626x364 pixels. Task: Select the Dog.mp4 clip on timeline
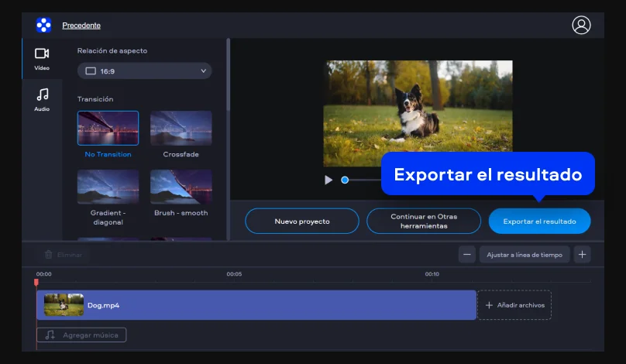(x=256, y=305)
